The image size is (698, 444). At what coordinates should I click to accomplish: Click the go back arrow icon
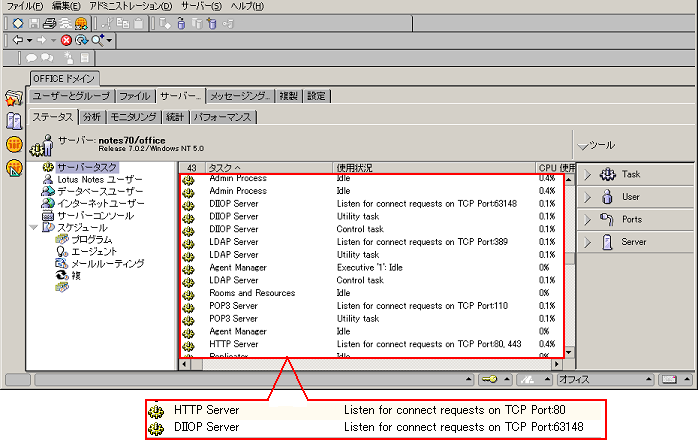coord(18,40)
